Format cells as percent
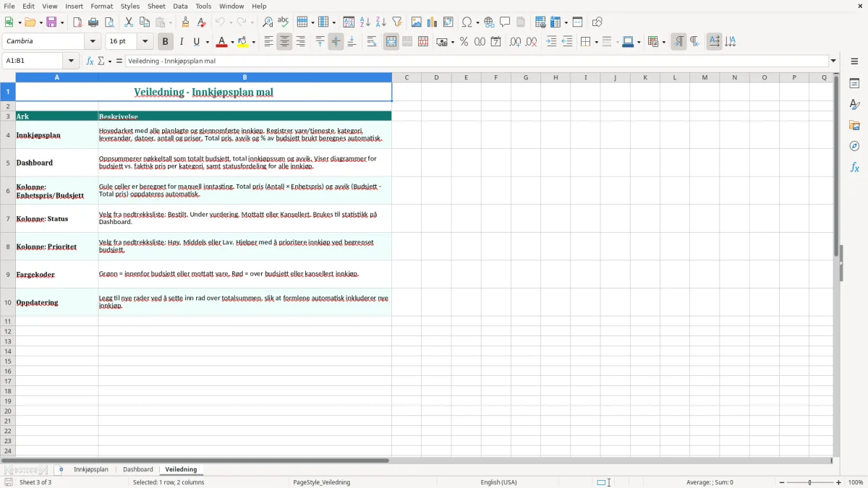868x488 pixels. 464,42
